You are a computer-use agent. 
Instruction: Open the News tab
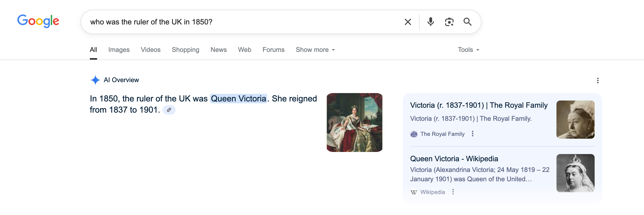point(218,50)
